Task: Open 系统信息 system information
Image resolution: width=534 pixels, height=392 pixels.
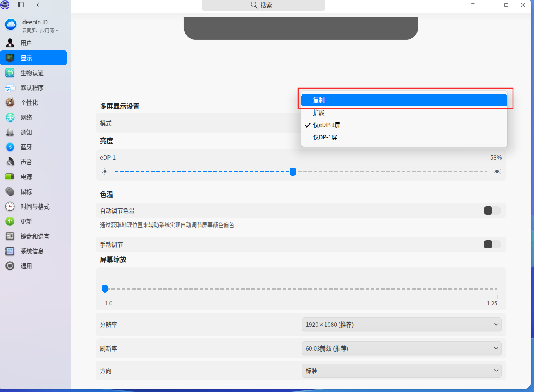Action: click(x=33, y=251)
